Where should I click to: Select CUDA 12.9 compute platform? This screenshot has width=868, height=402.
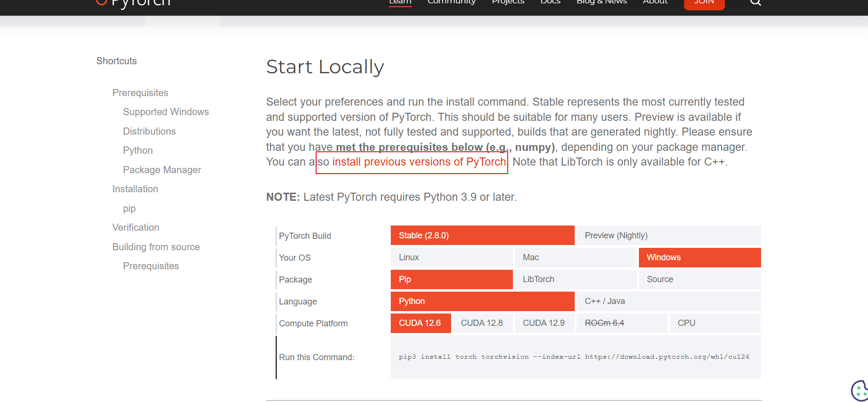[x=545, y=323]
